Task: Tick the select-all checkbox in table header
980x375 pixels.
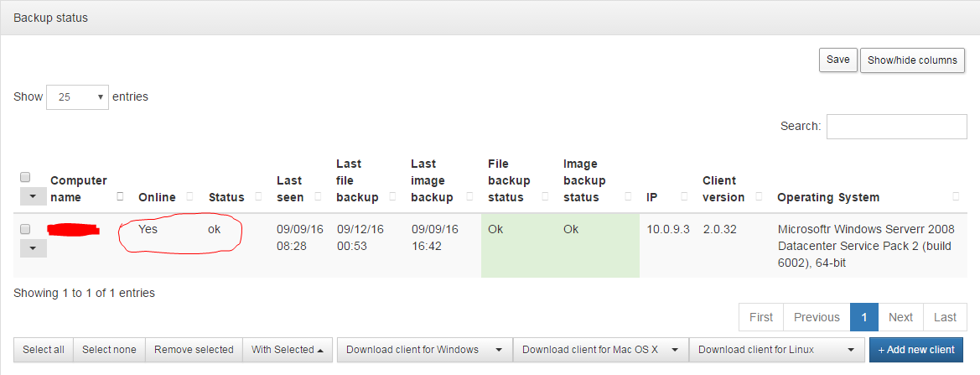Action: tap(26, 177)
